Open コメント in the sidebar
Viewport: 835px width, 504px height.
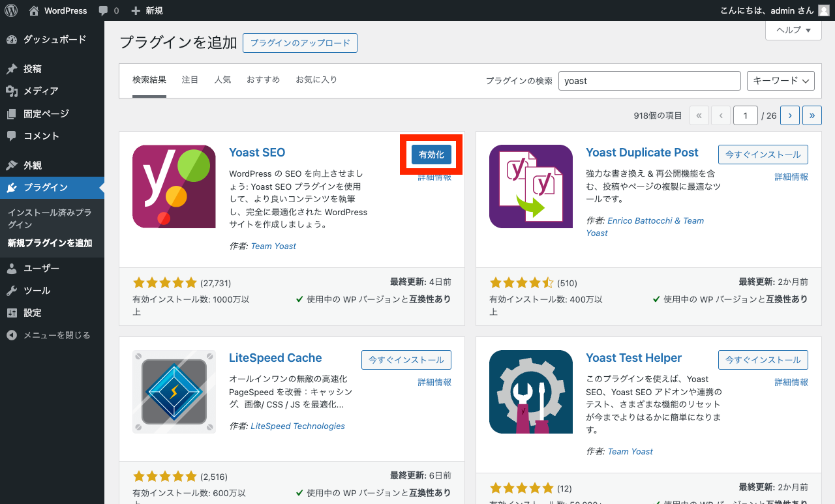(x=52, y=136)
